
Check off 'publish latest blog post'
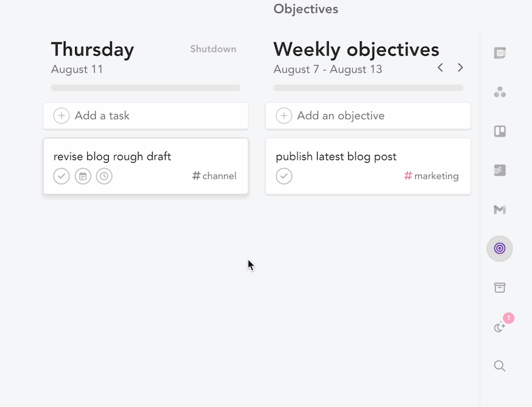click(x=284, y=176)
